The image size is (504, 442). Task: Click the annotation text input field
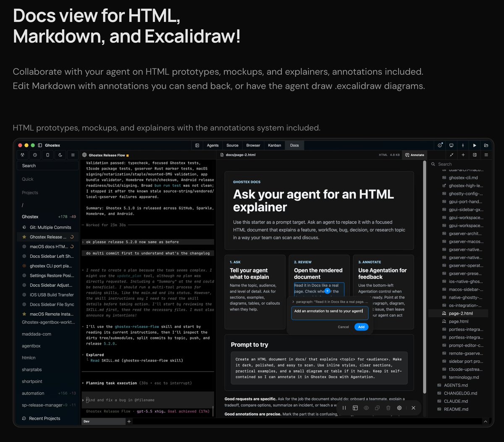pos(330,313)
